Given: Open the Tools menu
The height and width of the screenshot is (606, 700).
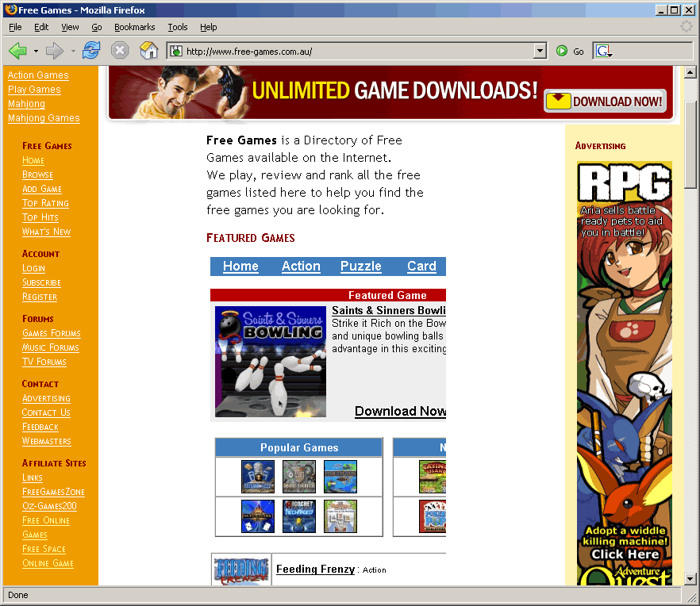Looking at the screenshot, I should coord(178,27).
